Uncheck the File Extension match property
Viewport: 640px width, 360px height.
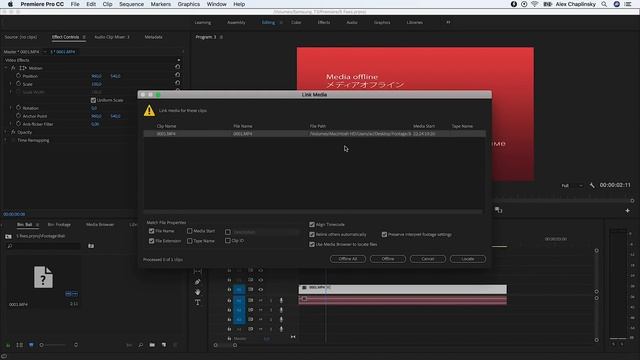pyautogui.click(x=151, y=241)
